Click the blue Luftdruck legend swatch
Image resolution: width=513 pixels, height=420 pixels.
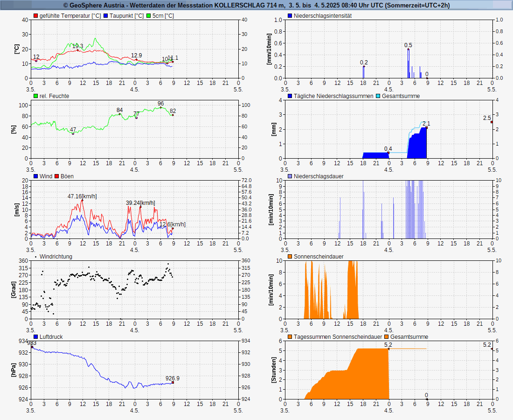pyautogui.click(x=35, y=336)
